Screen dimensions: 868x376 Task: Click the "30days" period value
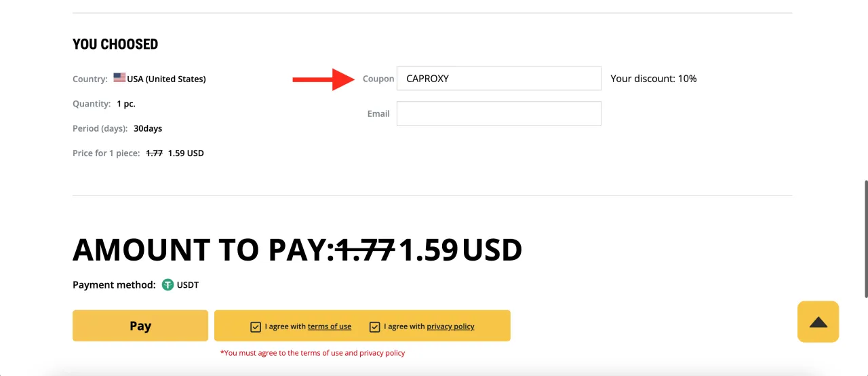(x=148, y=128)
